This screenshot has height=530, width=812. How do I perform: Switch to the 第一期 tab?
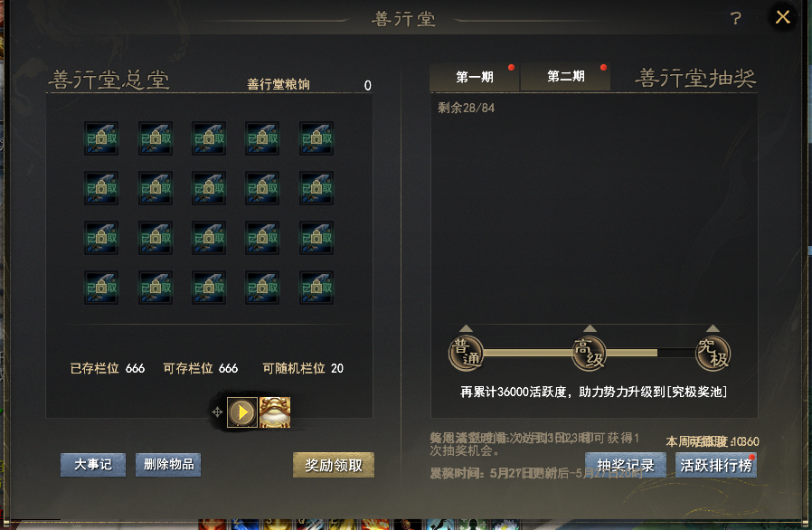475,77
